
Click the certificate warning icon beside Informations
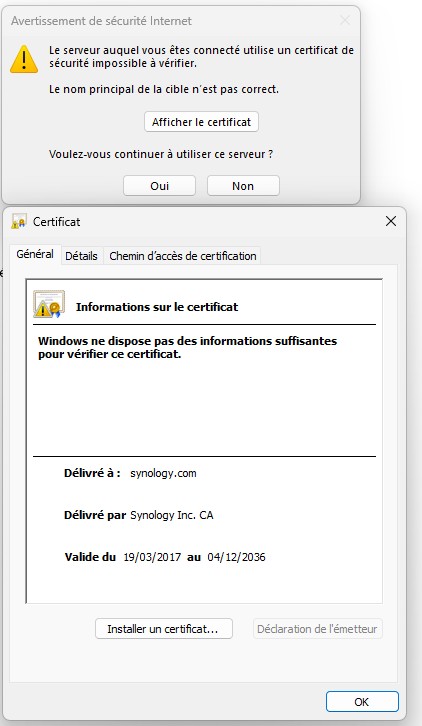[x=49, y=304]
